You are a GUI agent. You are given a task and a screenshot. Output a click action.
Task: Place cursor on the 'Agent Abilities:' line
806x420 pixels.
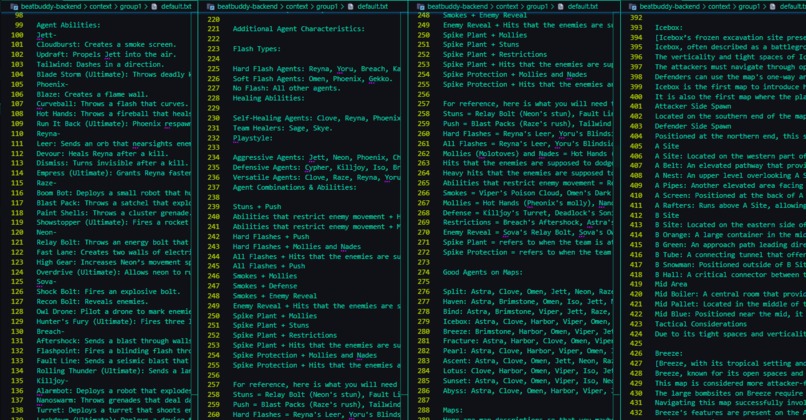click(x=68, y=25)
